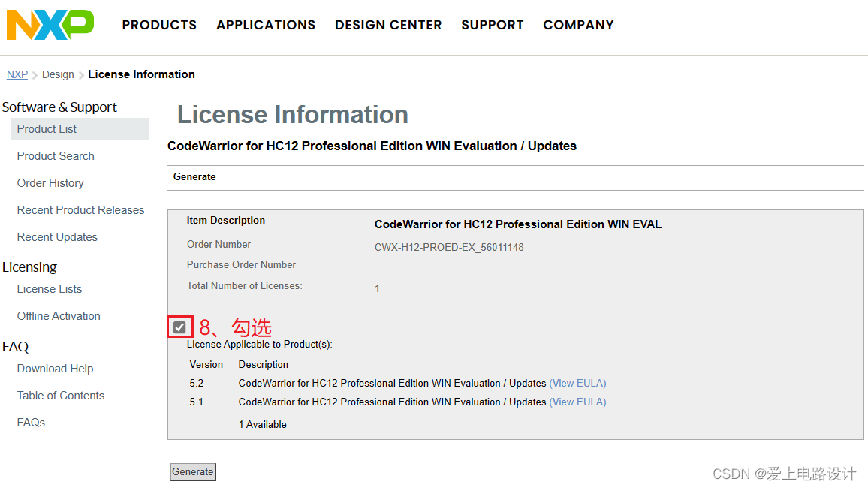Open Download Help
The image size is (868, 488).
(x=55, y=369)
